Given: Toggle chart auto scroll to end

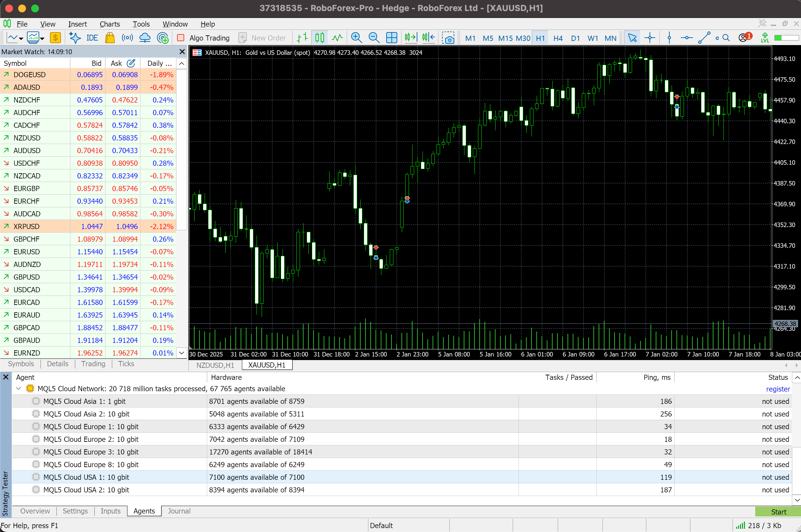Looking at the screenshot, I should tap(411, 38).
